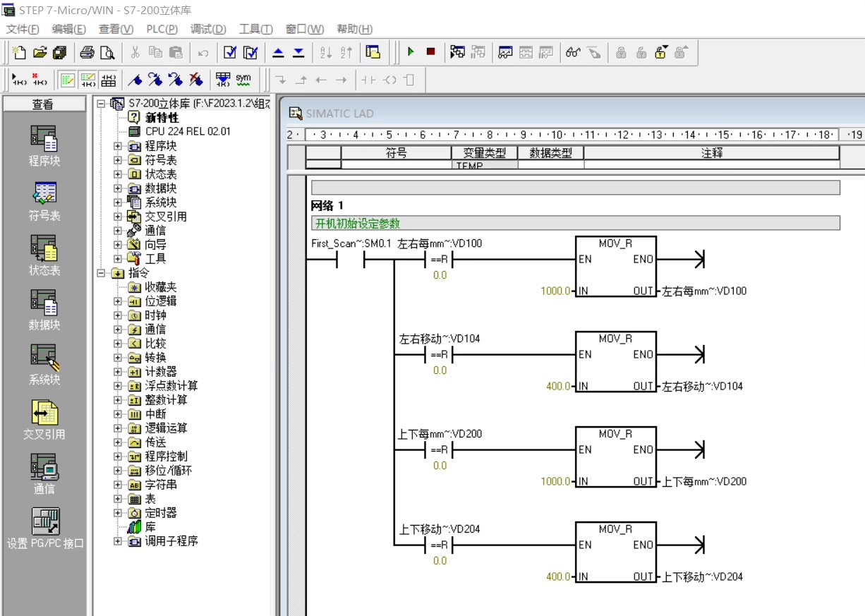Collapse the 指令 tree node
This screenshot has height=616, width=865.
tap(101, 273)
